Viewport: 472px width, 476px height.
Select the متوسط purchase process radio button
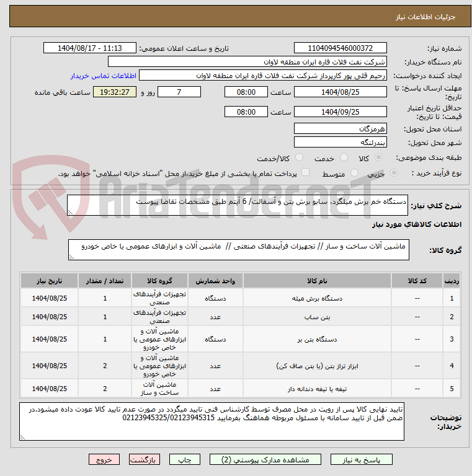(x=354, y=173)
